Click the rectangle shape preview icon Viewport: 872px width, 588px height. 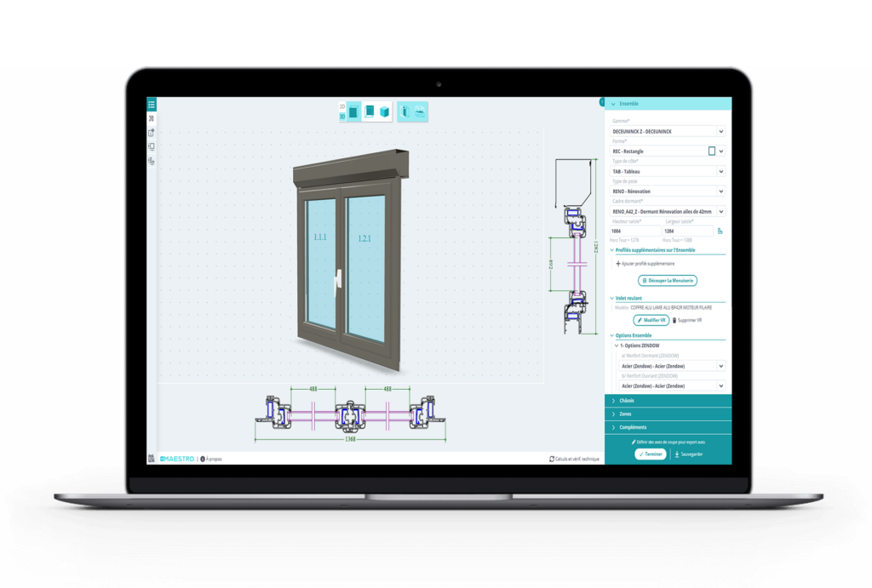(711, 151)
